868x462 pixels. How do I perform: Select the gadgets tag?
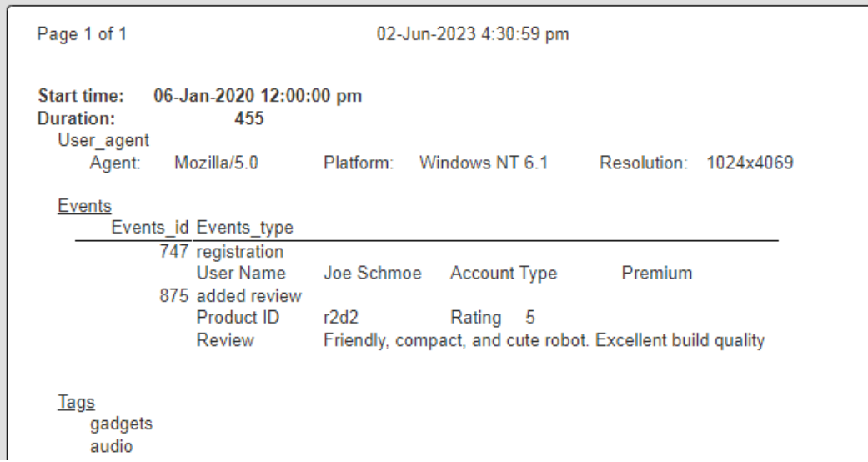coord(121,425)
